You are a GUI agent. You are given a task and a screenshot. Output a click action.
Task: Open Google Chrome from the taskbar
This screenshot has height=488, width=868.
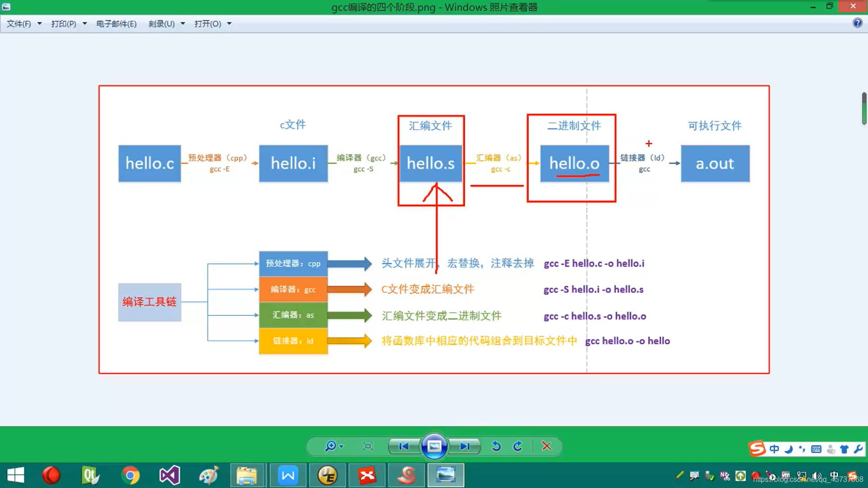(x=130, y=475)
